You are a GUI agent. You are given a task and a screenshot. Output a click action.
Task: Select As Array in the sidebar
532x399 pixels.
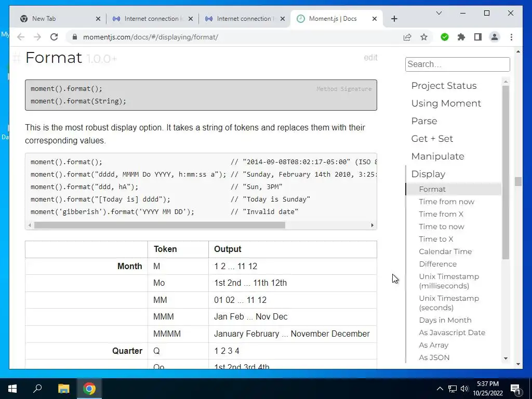(x=434, y=345)
